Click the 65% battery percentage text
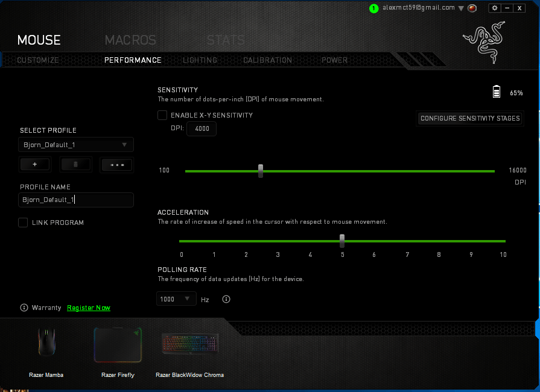This screenshot has width=540, height=392. point(516,93)
